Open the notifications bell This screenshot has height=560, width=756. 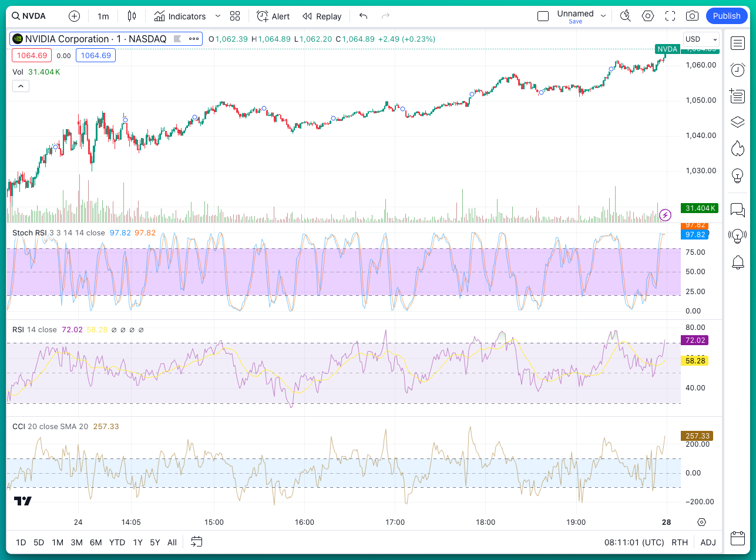(x=738, y=262)
